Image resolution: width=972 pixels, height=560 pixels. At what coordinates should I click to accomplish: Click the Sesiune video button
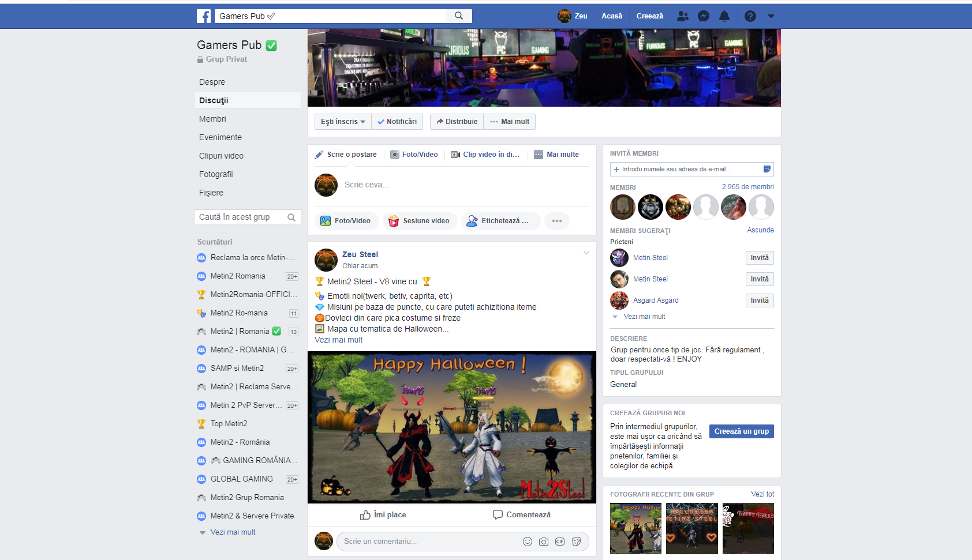pyautogui.click(x=420, y=221)
